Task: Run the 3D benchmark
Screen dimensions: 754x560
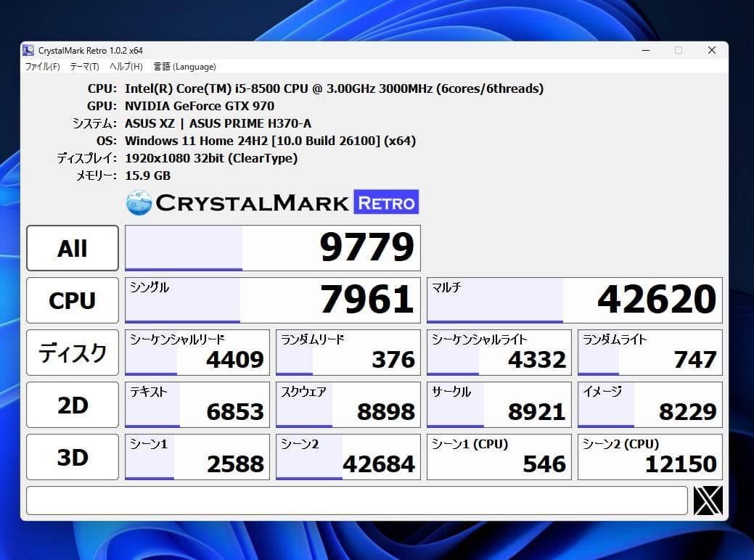Action: (x=72, y=456)
